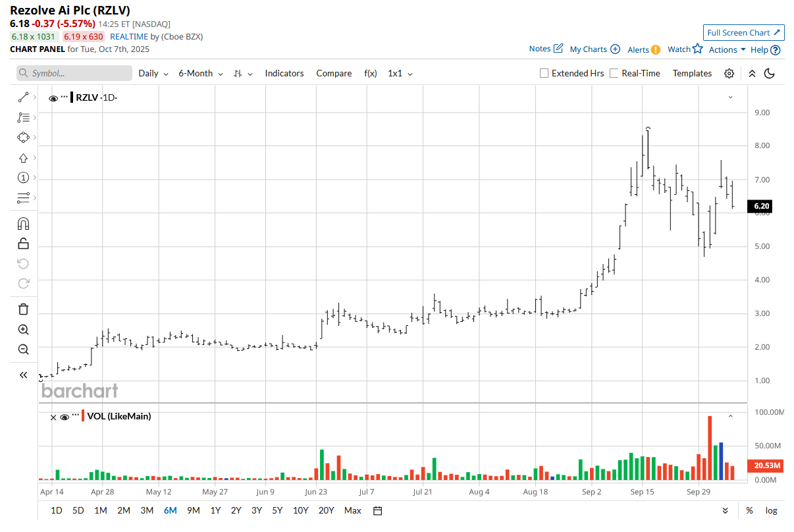The height and width of the screenshot is (532, 794).
Task: Expand the volume pane chevron
Action: [730, 416]
